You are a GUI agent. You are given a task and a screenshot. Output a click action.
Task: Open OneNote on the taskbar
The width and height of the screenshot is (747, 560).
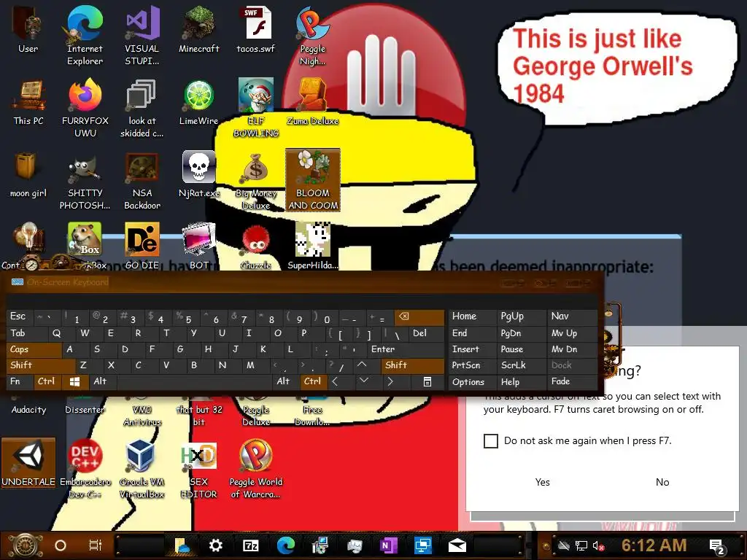pos(388,545)
